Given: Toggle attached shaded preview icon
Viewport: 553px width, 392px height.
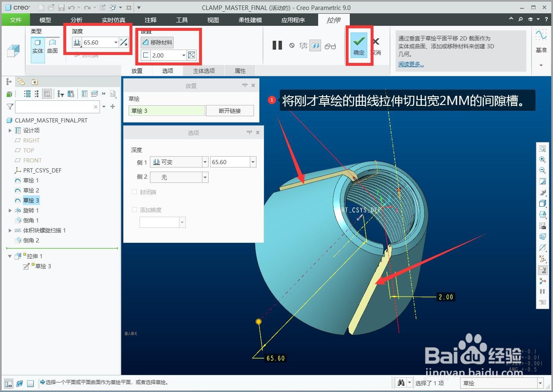Looking at the screenshot, I should pos(315,45).
